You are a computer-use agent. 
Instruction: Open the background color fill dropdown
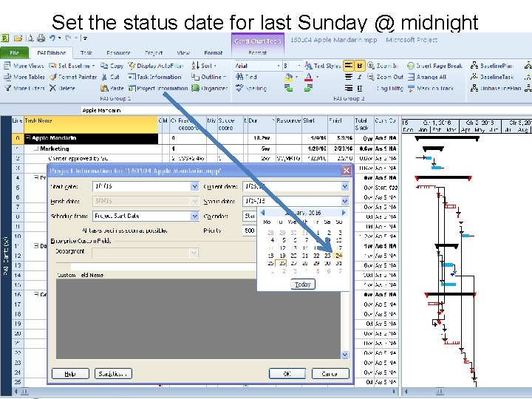297,77
